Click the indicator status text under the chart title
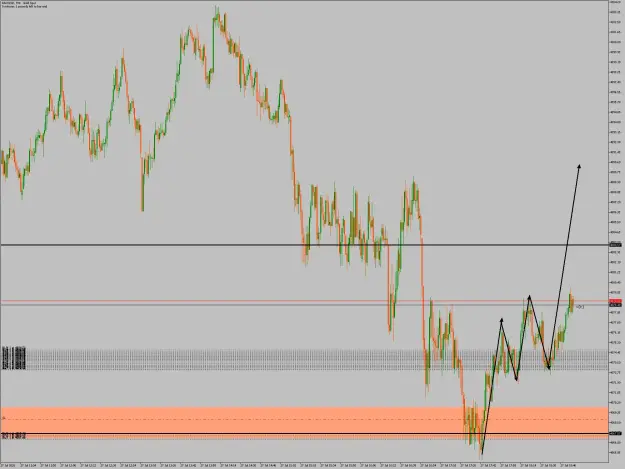Image resolution: width=625 pixels, height=469 pixels. [24, 6]
